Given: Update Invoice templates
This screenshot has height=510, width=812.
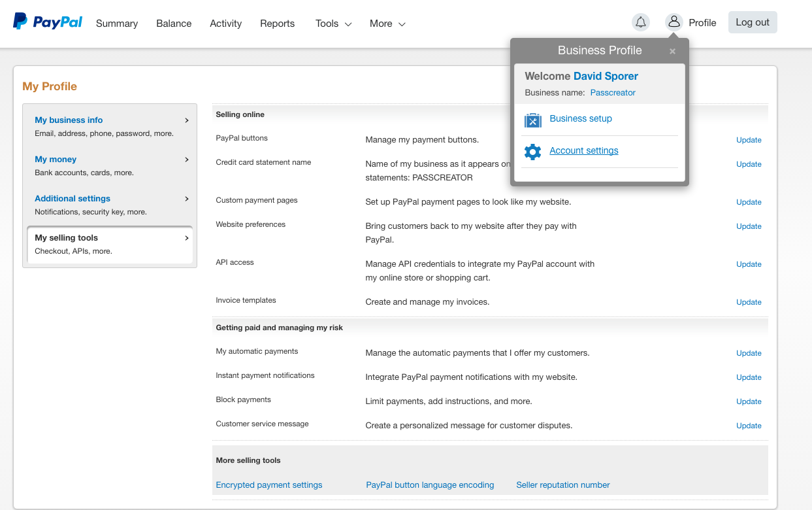Looking at the screenshot, I should click(749, 302).
